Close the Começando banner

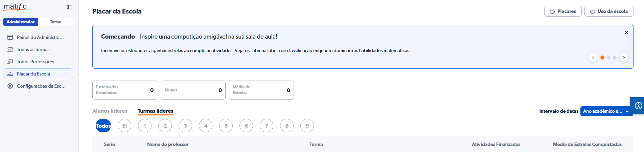point(626,32)
